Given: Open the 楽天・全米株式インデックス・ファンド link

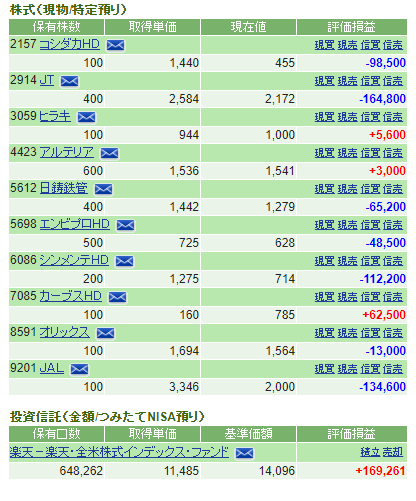Looking at the screenshot, I should coord(119,452).
